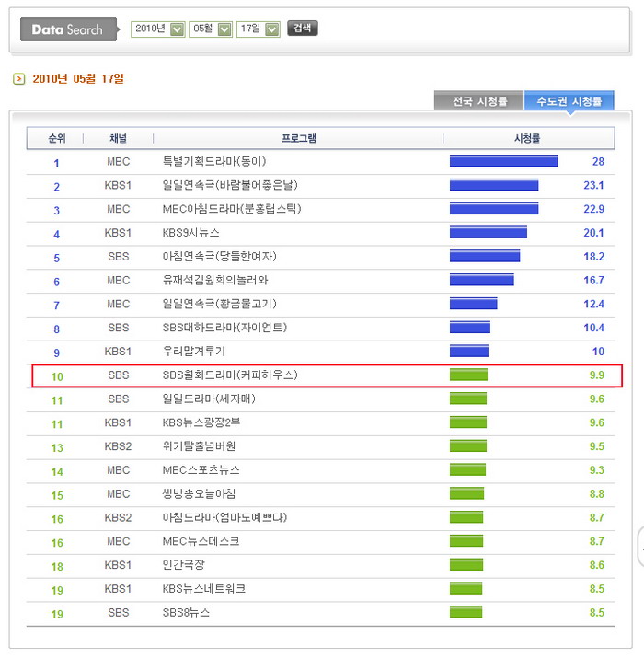Click the 20.1 rating value

point(593,233)
